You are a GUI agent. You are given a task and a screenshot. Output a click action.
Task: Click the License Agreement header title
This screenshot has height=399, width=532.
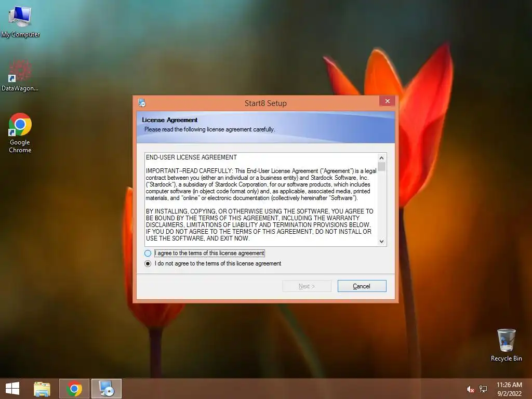[x=170, y=120]
